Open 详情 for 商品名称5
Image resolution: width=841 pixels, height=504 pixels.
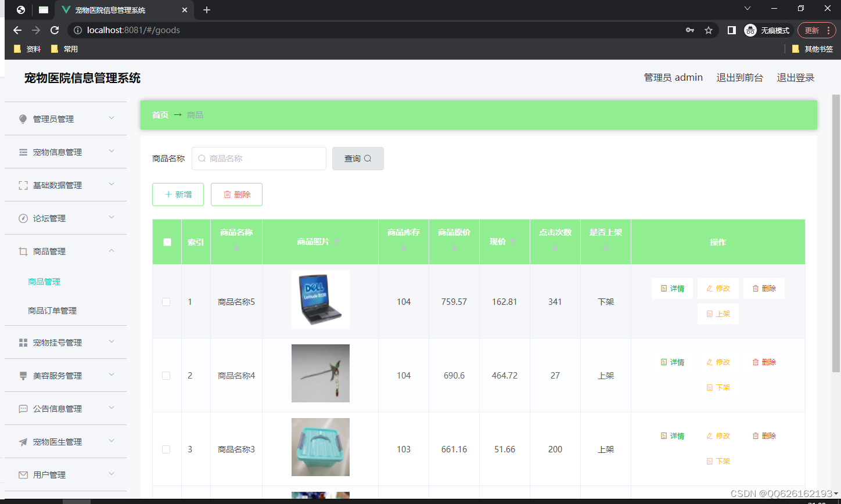672,289
